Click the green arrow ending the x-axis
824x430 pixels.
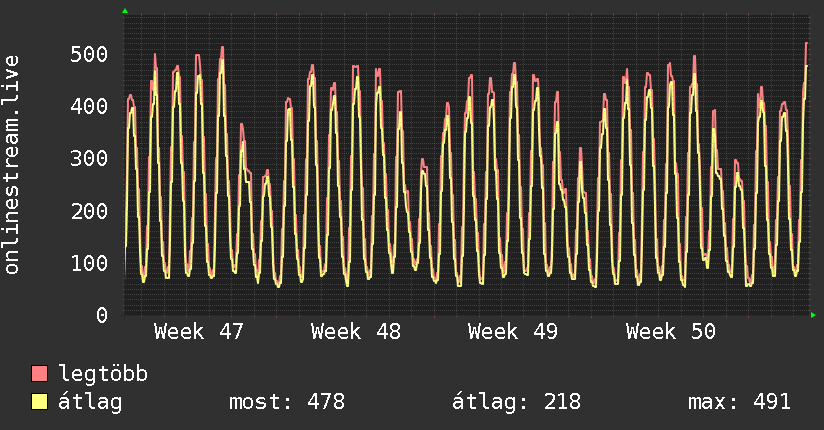point(813,315)
